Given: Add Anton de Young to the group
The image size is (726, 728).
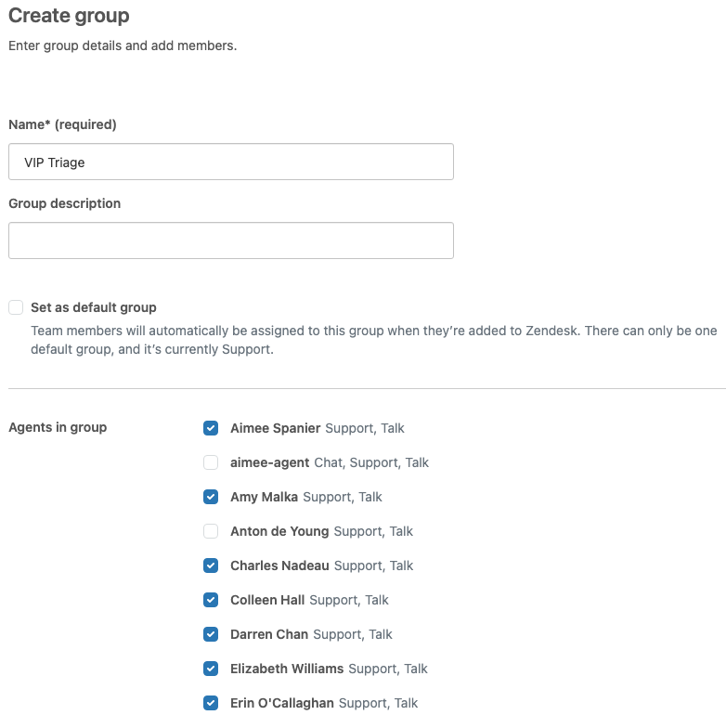Looking at the screenshot, I should (x=211, y=531).
